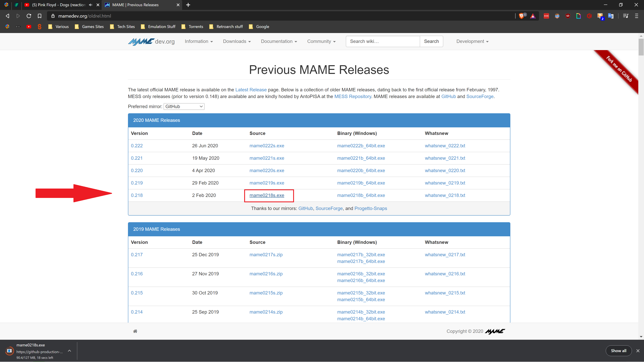This screenshot has width=644, height=362.
Task: Open the Google Translate extension
Action: (x=611, y=16)
